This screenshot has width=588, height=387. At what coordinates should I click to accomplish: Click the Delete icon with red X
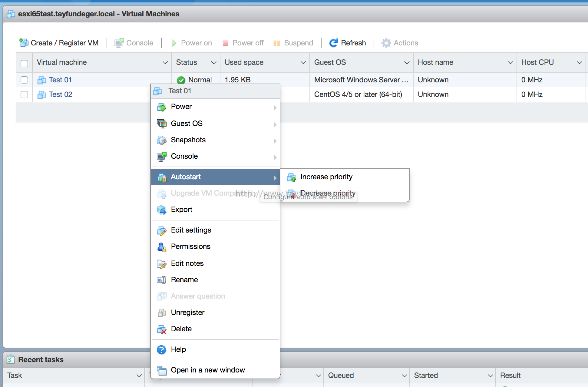point(162,329)
